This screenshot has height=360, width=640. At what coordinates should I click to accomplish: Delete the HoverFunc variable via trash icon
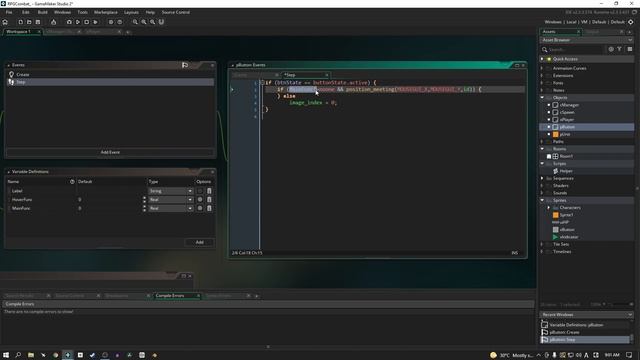pyautogui.click(x=209, y=200)
